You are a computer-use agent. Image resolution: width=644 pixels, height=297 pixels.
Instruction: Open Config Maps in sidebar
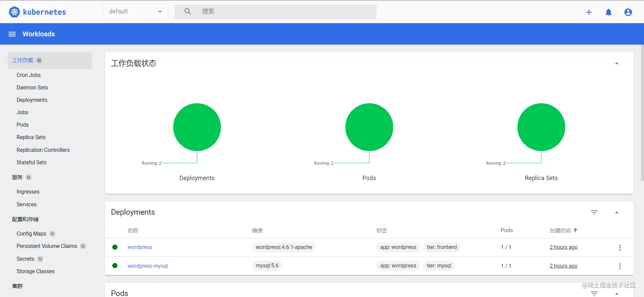(x=32, y=234)
